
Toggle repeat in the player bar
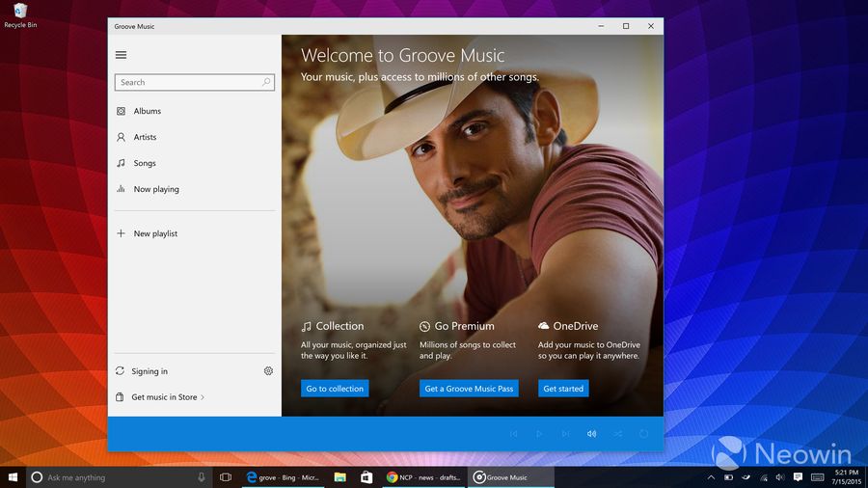click(x=643, y=434)
